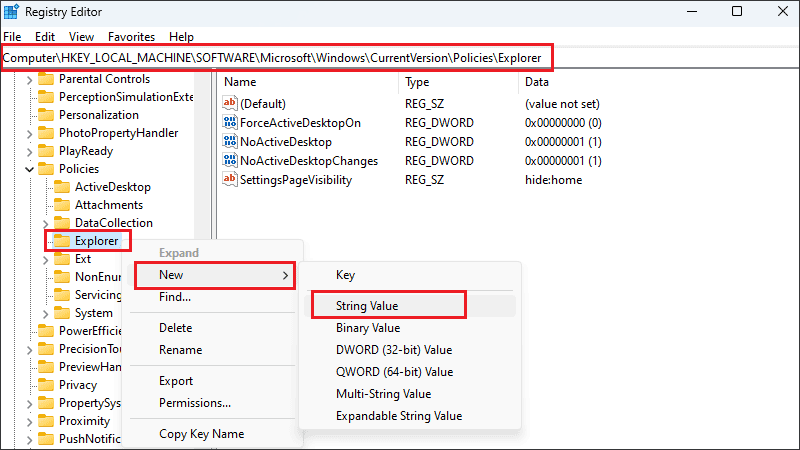
Task: Click the PushNotific folder icon
Action: (x=46, y=439)
